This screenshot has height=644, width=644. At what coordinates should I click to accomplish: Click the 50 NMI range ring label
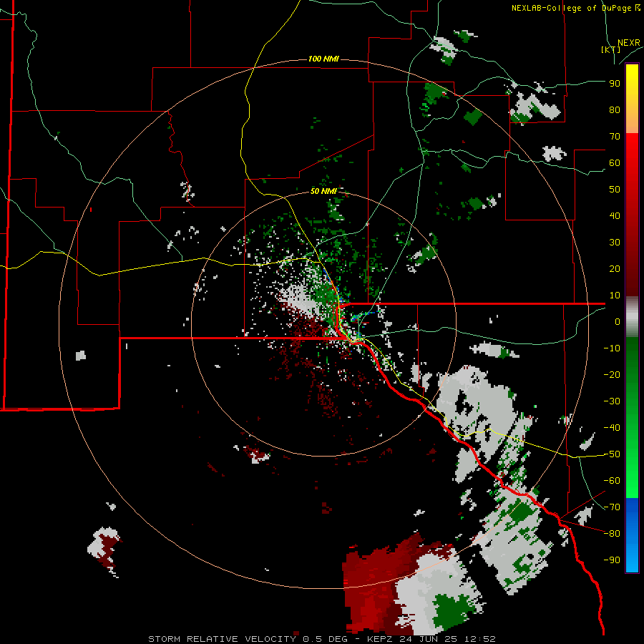click(x=323, y=191)
